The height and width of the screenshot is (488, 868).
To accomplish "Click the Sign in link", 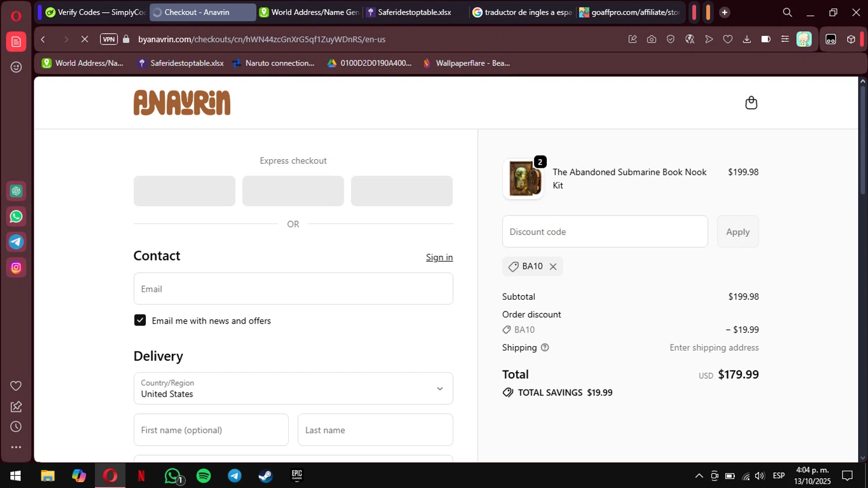I will tap(439, 257).
